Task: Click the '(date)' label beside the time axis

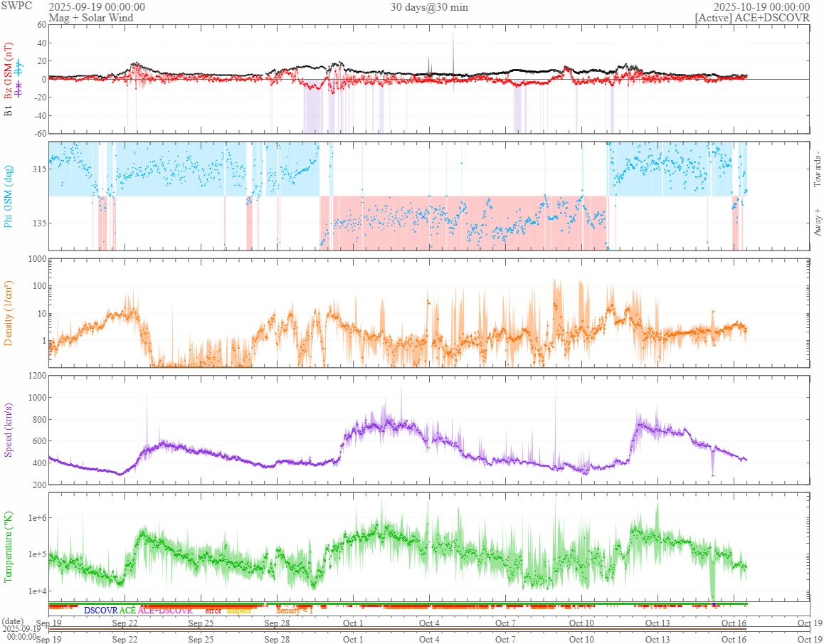Action: [x=13, y=621]
